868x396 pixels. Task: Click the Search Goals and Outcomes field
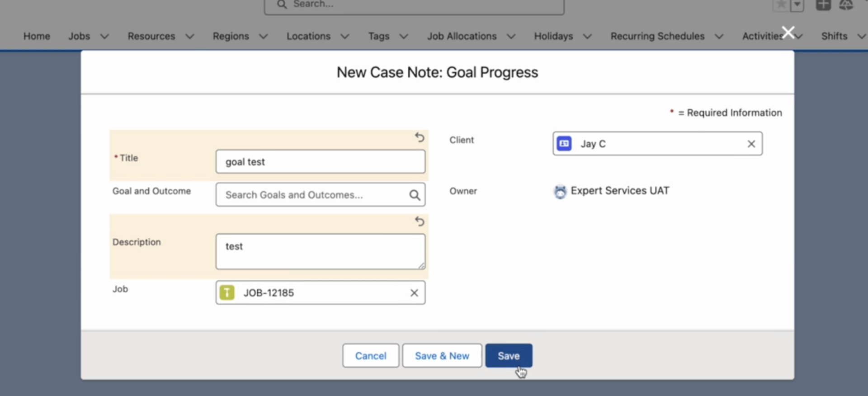pyautogui.click(x=321, y=195)
